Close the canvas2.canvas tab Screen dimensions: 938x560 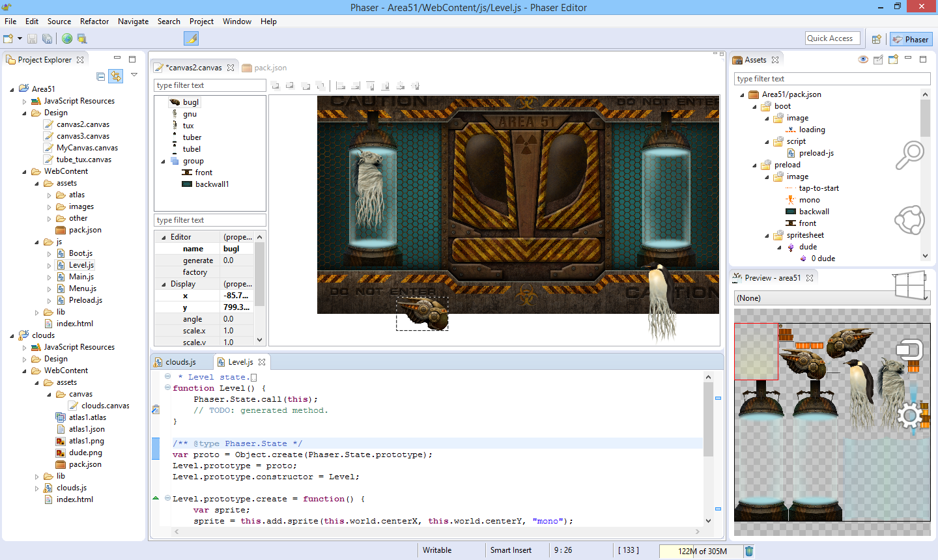coord(231,68)
